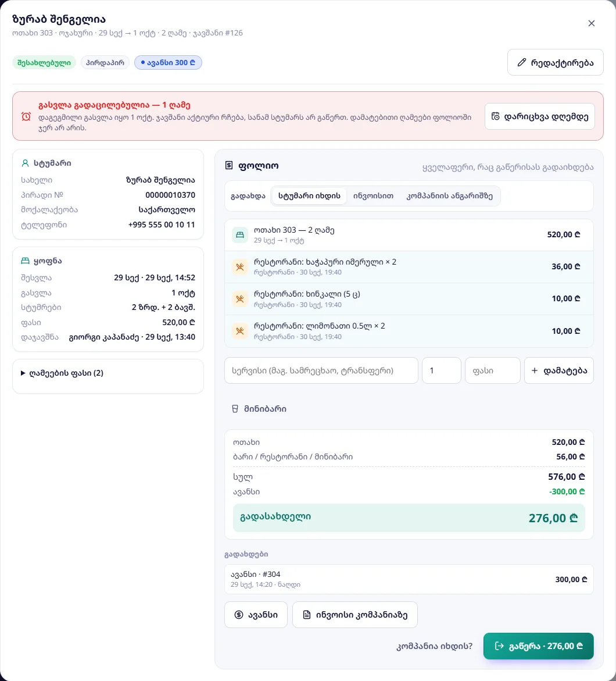The image size is (616, 681).
Task: Click the გაწერა · 276,00 checkout button
Action: coord(538,646)
